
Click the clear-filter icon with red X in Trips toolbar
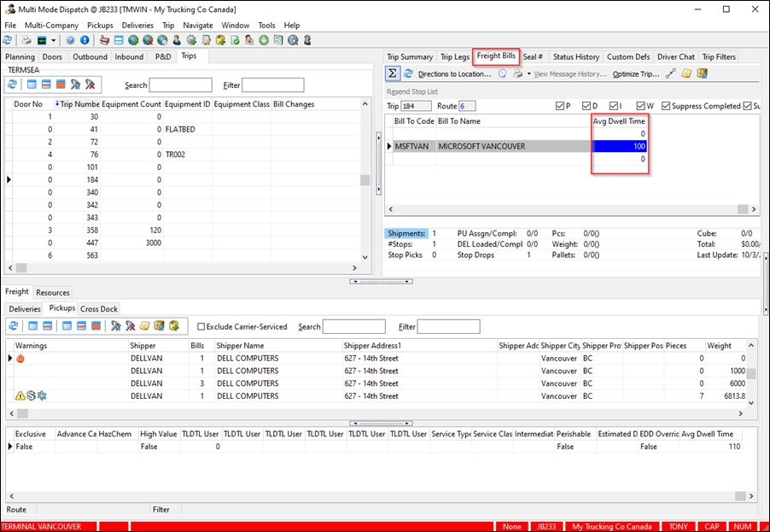coord(91,85)
